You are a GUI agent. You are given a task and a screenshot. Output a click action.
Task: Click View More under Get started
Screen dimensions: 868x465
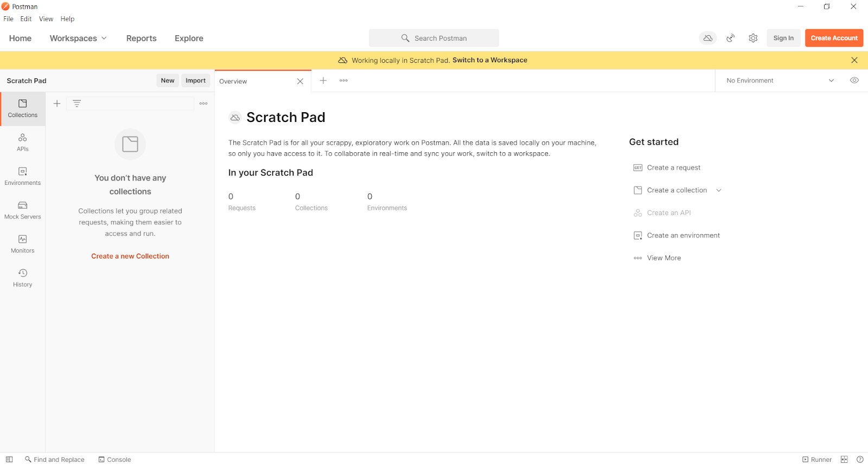(x=664, y=258)
